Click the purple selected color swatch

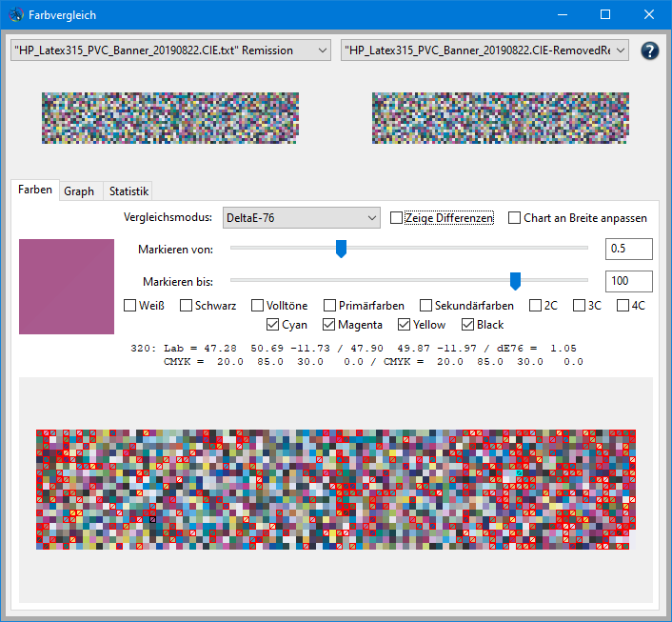(x=67, y=287)
